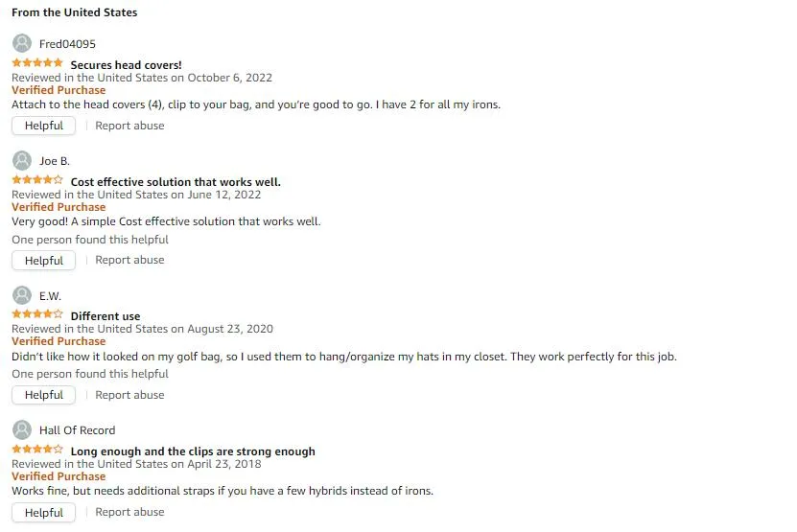797x532 pixels.
Task: Click star rating on Cost effective solution review
Action: point(37,180)
